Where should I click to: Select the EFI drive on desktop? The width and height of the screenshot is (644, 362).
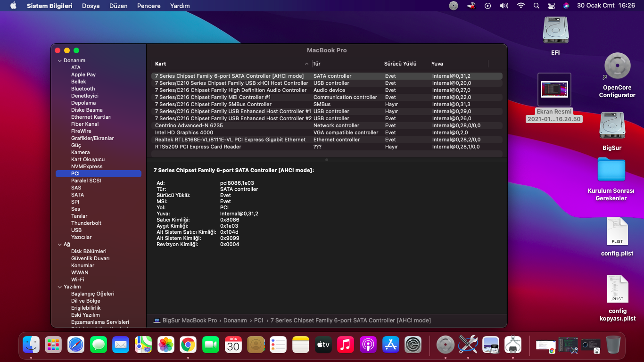[555, 31]
